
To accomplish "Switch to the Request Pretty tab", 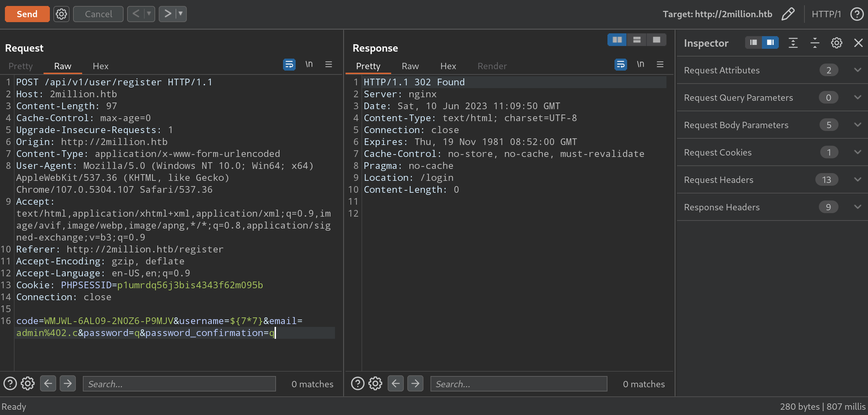I will (x=21, y=66).
